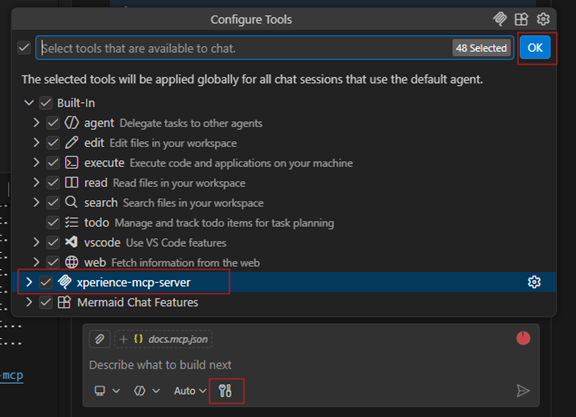This screenshot has width=576, height=417.
Task: Click the paperclip attach context icon
Action: coord(100,339)
